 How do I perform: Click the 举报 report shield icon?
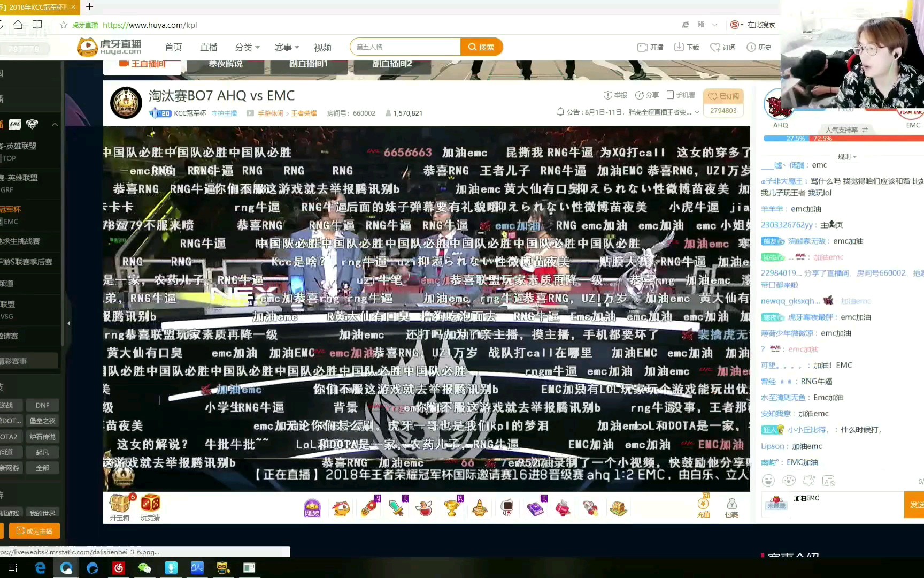click(615, 95)
